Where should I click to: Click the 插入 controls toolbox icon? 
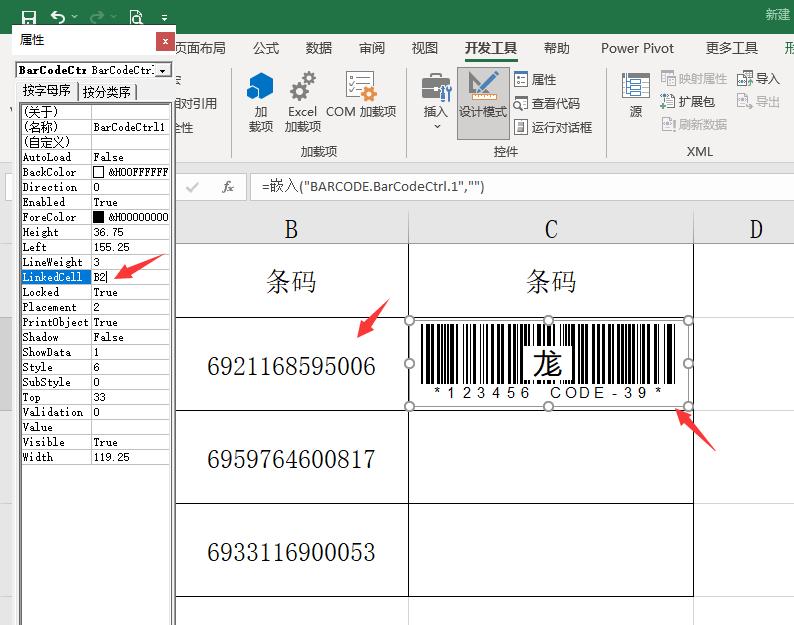pyautogui.click(x=436, y=87)
